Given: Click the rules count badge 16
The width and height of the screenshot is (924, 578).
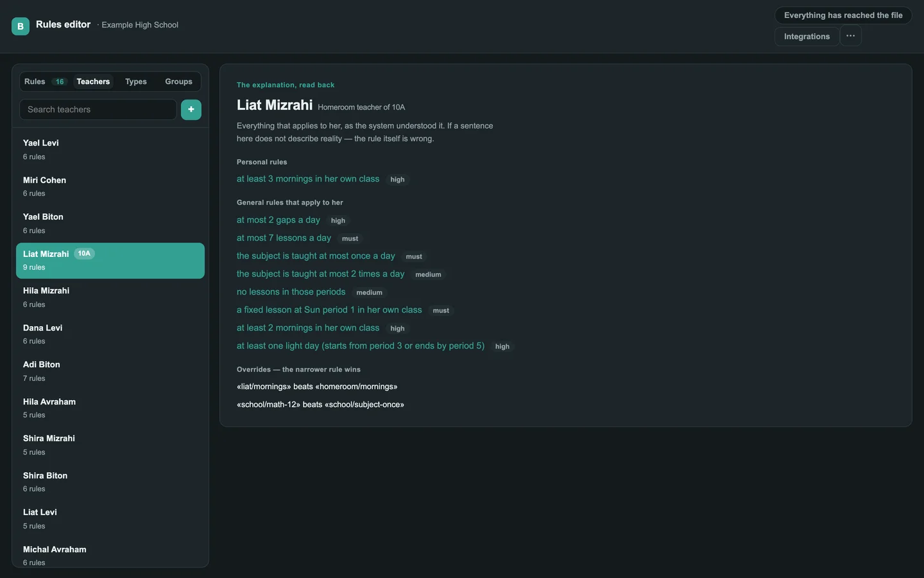Looking at the screenshot, I should tap(60, 82).
